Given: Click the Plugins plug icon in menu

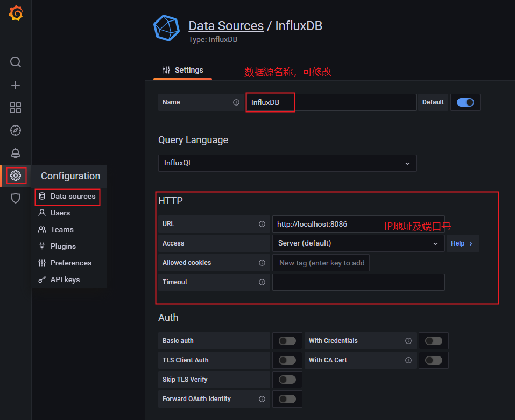Looking at the screenshot, I should [x=42, y=246].
